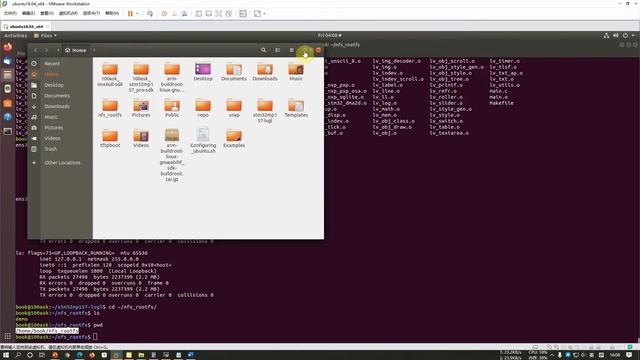This screenshot has width=640, height=360.
Task: Open Ubuntu Software from the dock
Action: pos(8,103)
